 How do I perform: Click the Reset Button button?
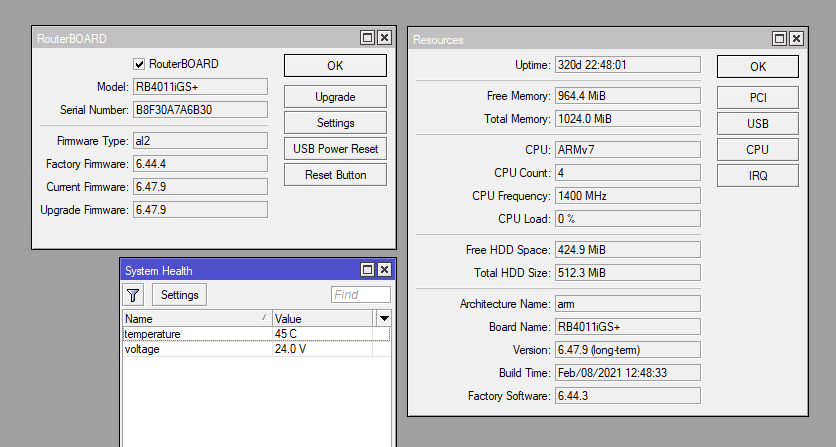[x=335, y=175]
